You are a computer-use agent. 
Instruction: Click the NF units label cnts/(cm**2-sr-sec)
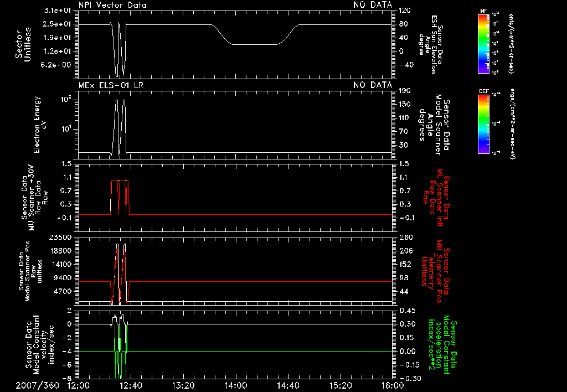511,44
